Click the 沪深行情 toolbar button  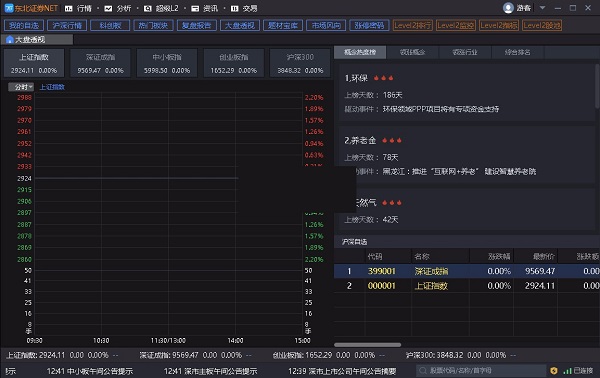tap(67, 25)
